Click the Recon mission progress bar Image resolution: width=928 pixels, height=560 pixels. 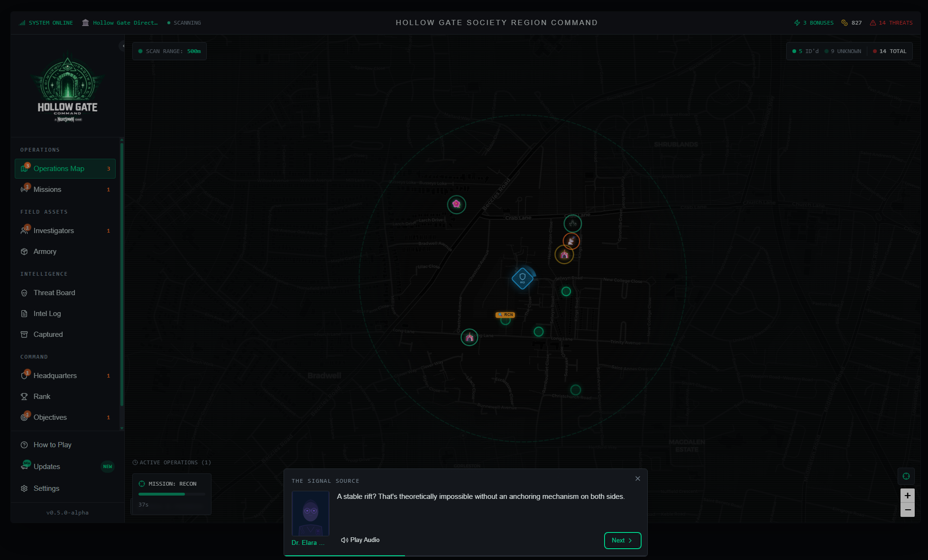click(172, 494)
